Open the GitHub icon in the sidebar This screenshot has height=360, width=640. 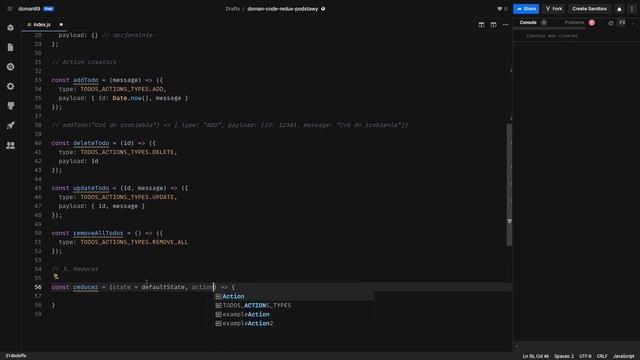pyautogui.click(x=11, y=106)
